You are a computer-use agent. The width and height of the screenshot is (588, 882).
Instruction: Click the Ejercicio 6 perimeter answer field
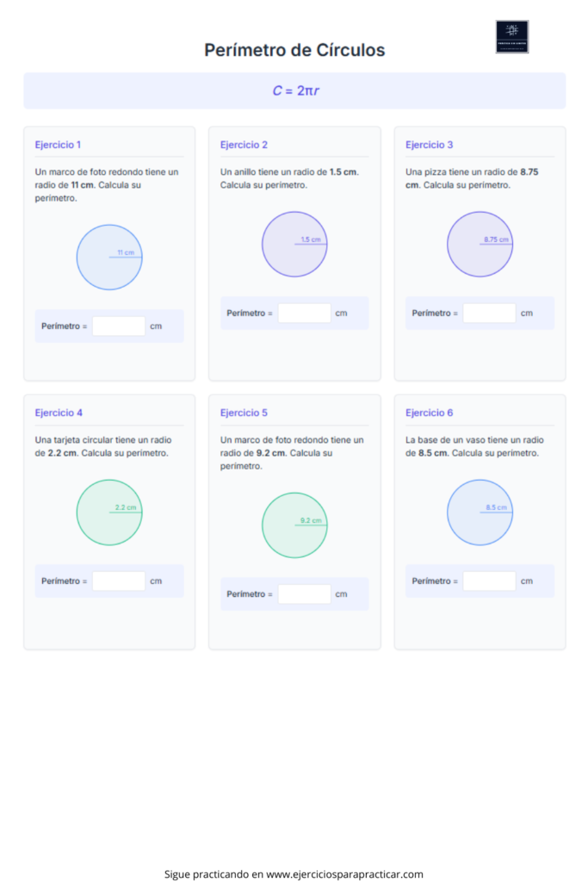click(x=489, y=581)
